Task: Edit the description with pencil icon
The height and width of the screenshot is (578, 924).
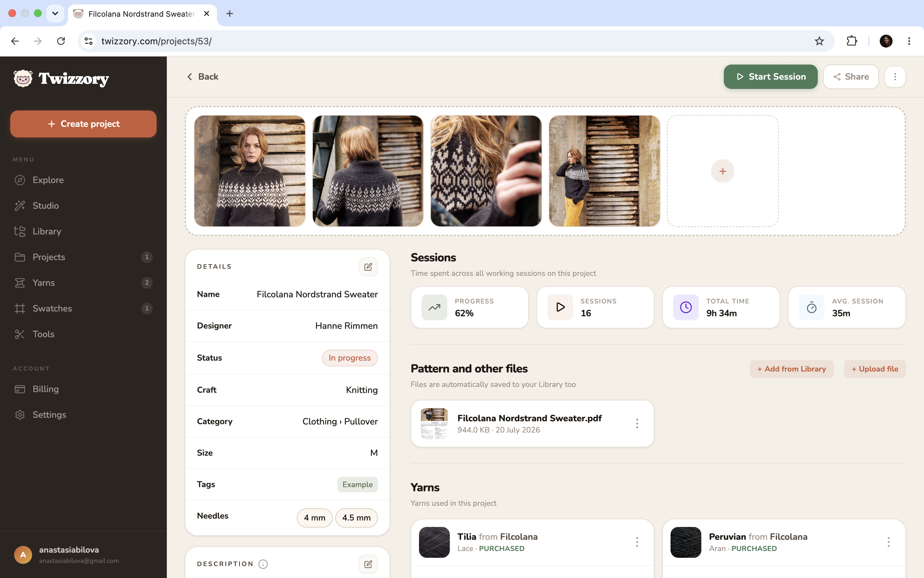Action: click(x=368, y=564)
